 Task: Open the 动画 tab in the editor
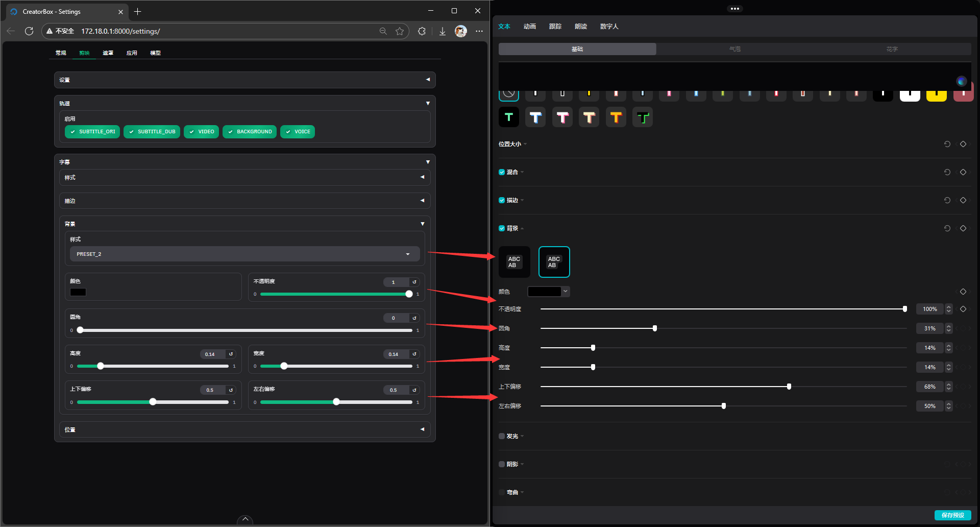pos(530,27)
